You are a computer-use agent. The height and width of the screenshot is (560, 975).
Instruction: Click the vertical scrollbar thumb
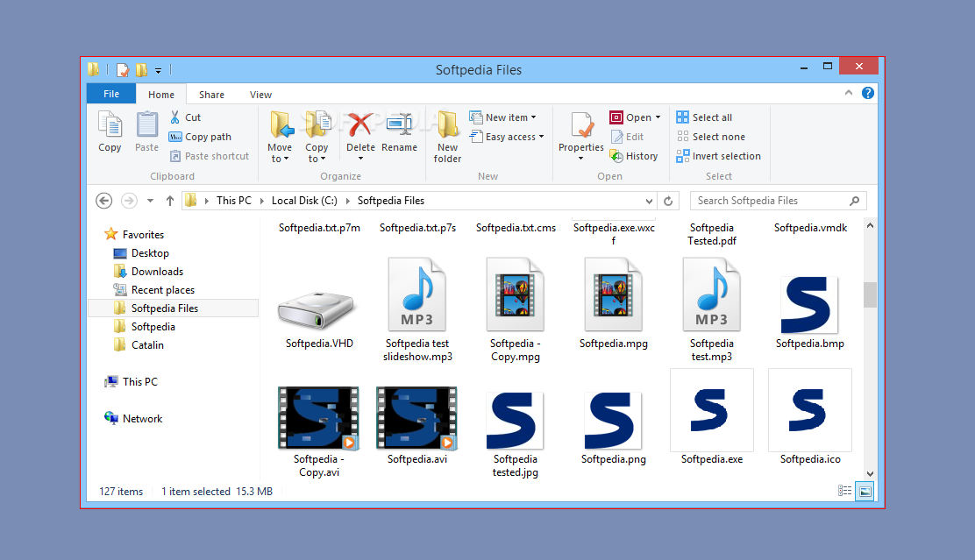[x=870, y=294]
